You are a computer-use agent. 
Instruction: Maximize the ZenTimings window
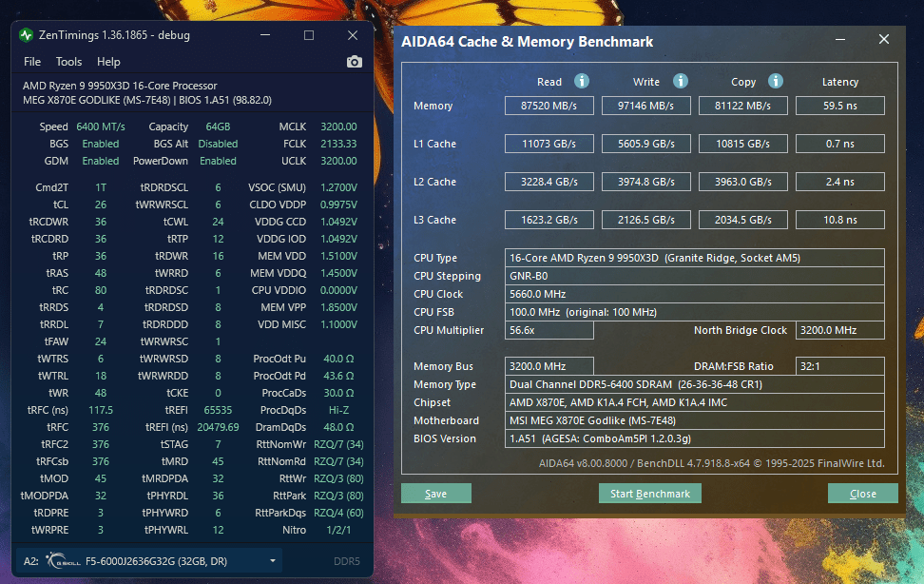pyautogui.click(x=309, y=35)
